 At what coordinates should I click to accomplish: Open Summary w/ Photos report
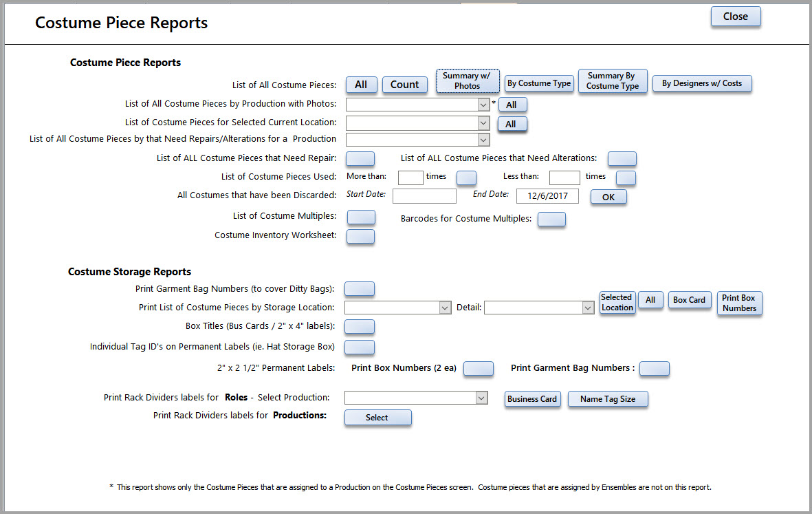pyautogui.click(x=467, y=81)
